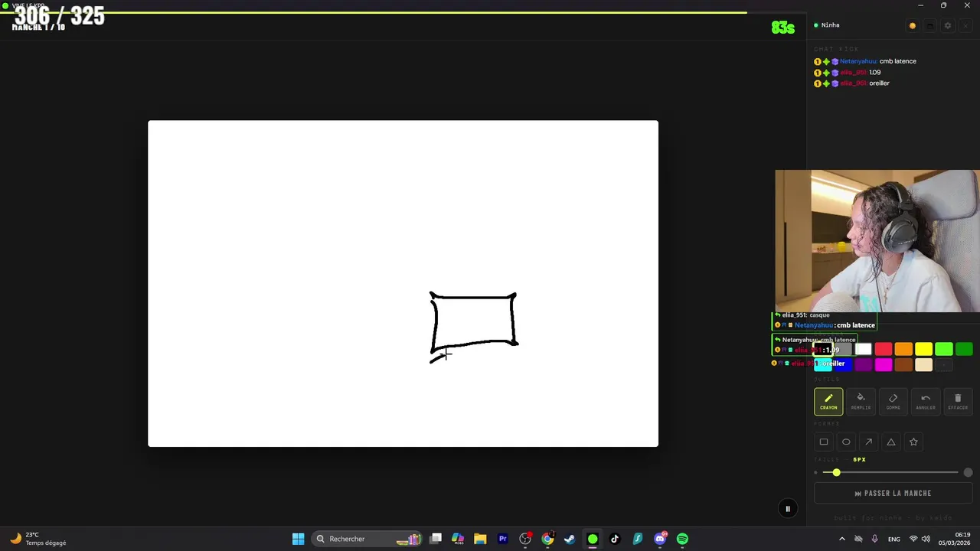The width and height of the screenshot is (980, 551).
Task: Open Premiere Pro from taskbar
Action: pos(503,539)
